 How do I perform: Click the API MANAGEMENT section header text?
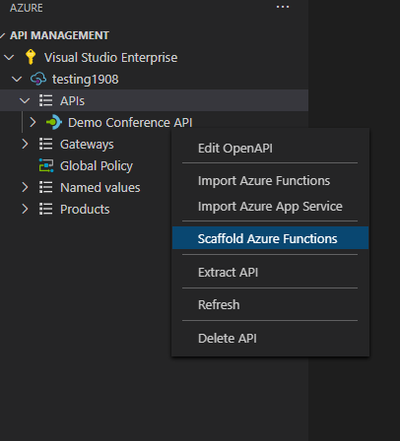pyautogui.click(x=59, y=35)
